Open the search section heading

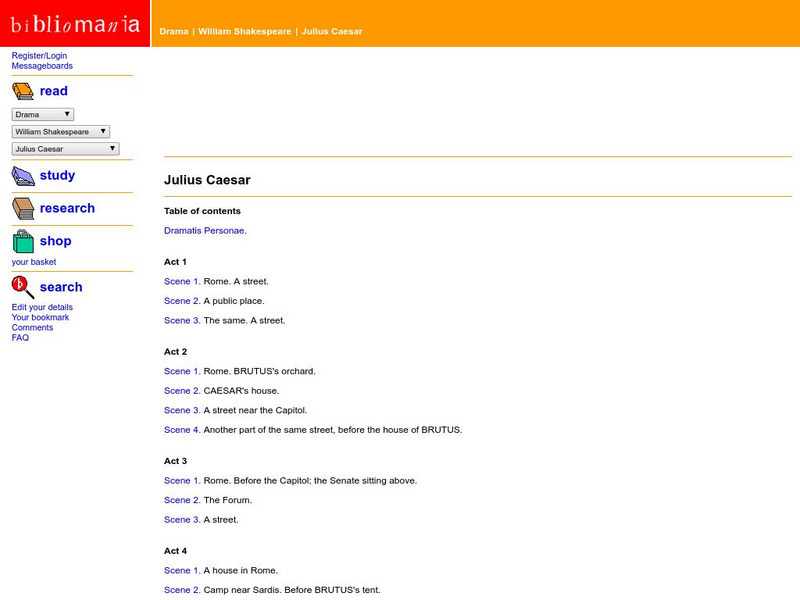click(61, 287)
